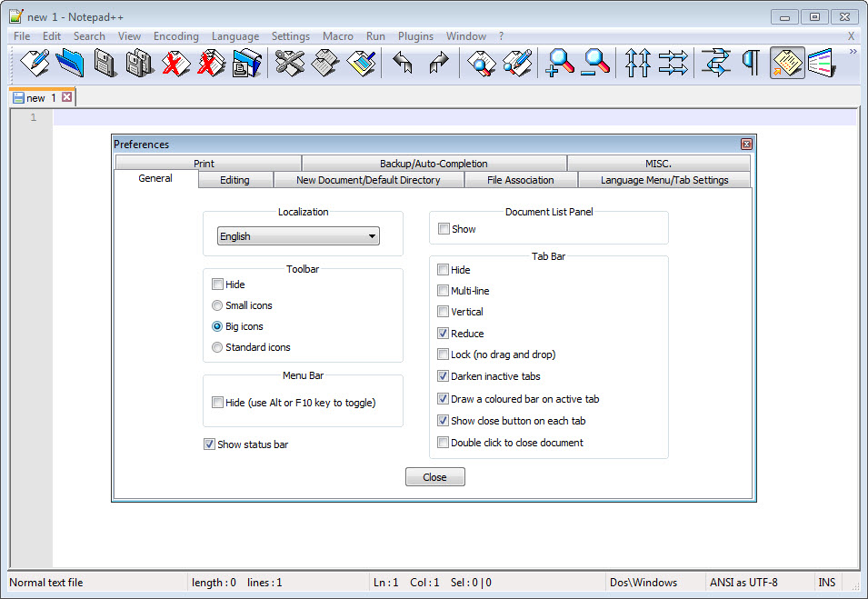Open the Localization English dropdown
868x599 pixels.
[x=298, y=236]
